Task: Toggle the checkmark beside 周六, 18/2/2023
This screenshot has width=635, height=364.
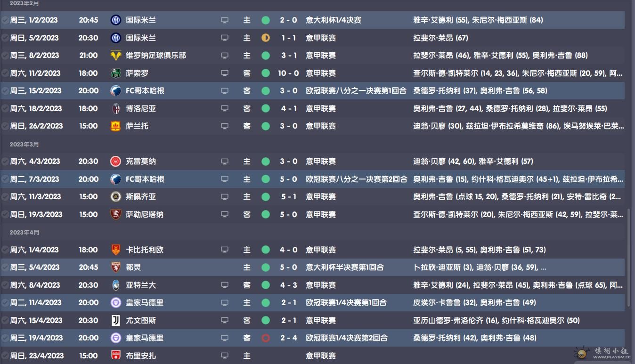Action: tap(5, 108)
